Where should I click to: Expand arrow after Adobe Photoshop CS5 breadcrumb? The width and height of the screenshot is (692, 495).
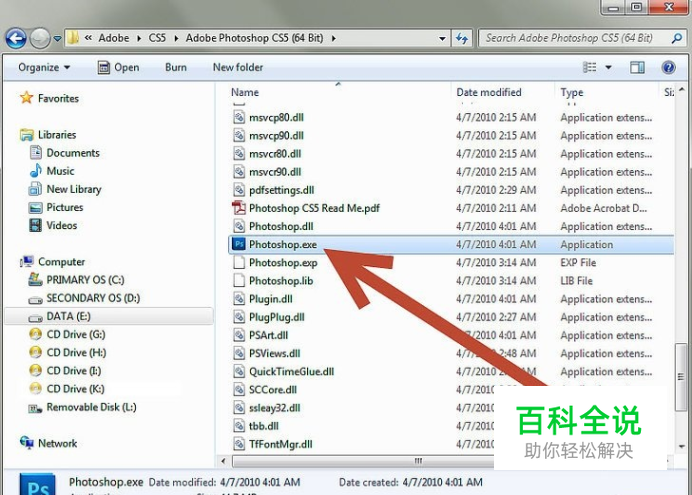[334, 39]
